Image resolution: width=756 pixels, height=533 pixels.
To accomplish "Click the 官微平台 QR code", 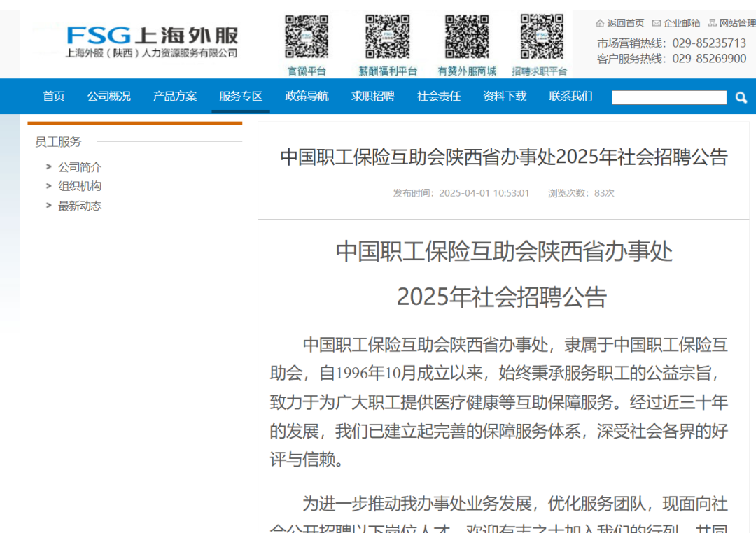I will 307,38.
